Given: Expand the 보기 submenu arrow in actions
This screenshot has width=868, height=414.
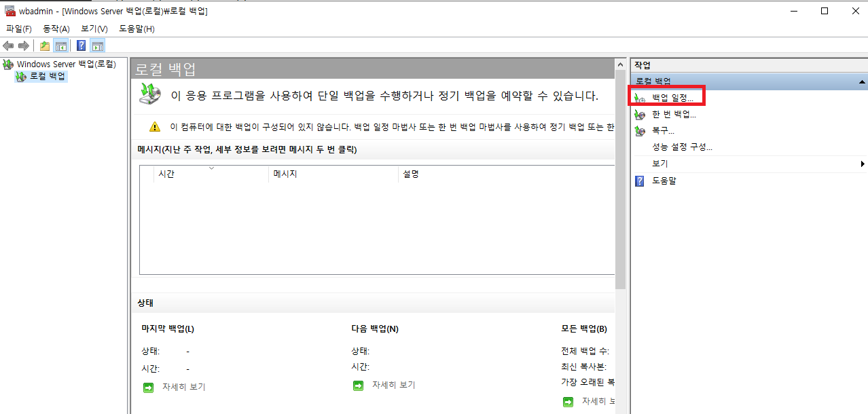Looking at the screenshot, I should [863, 164].
